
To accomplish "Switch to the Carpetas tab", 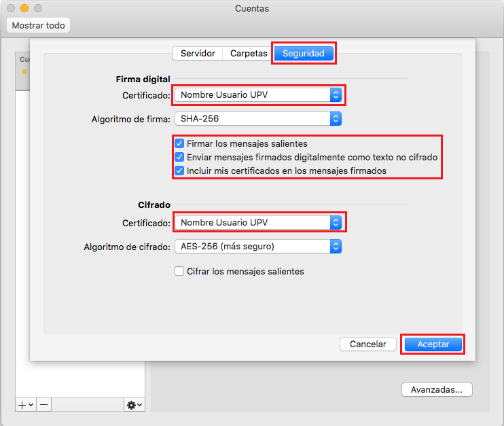I will pos(249,53).
